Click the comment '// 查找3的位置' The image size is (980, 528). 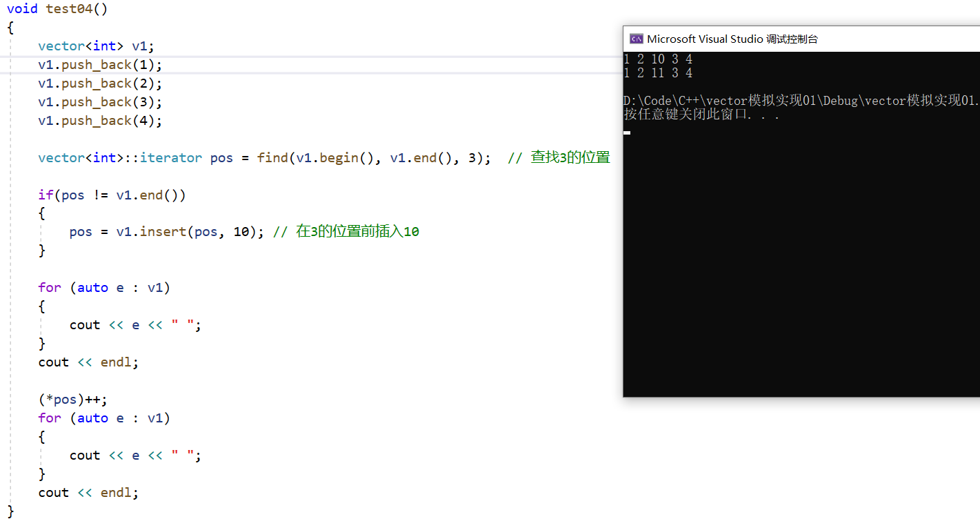pos(559,157)
